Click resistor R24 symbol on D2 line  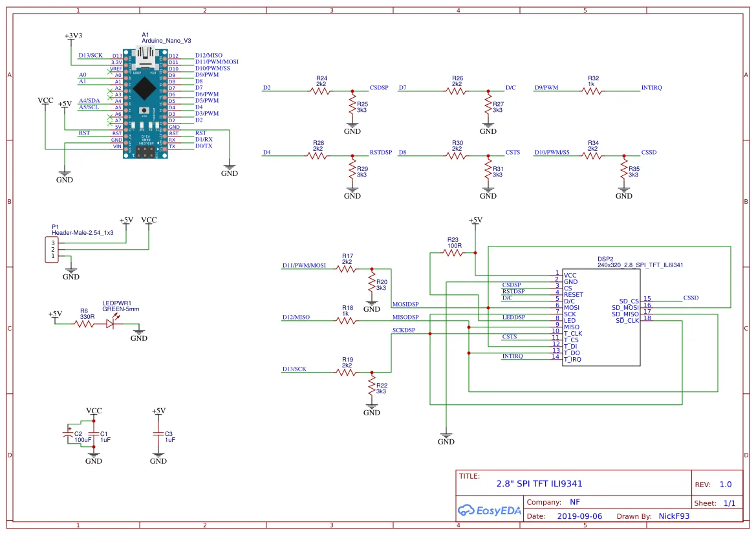click(x=321, y=91)
